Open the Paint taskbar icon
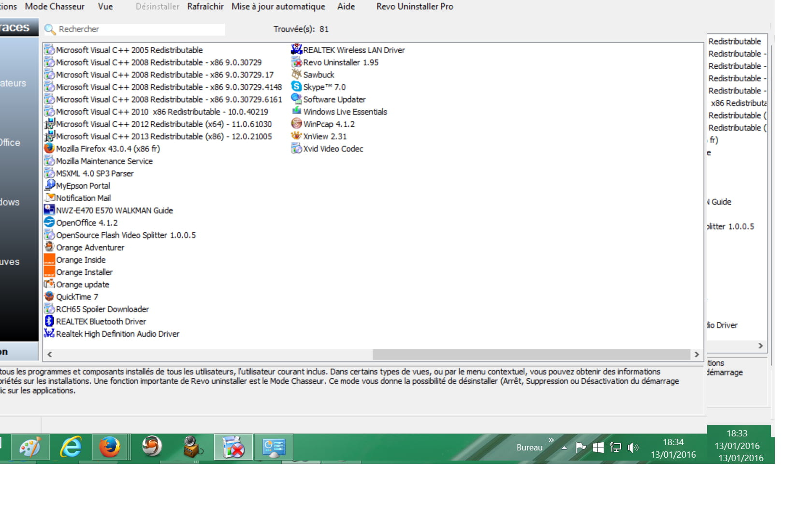The height and width of the screenshot is (508, 812). tap(30, 447)
